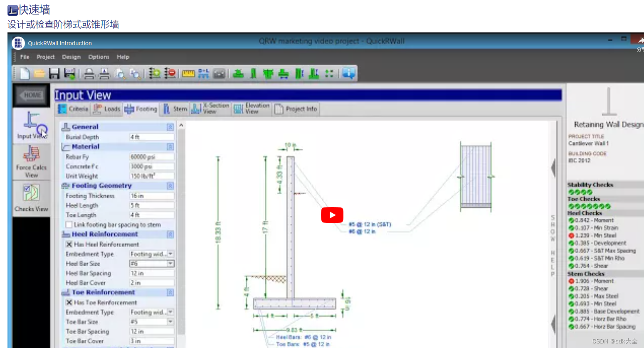Collapse the Heel Reinforcement section
This screenshot has height=348, width=644.
point(170,234)
